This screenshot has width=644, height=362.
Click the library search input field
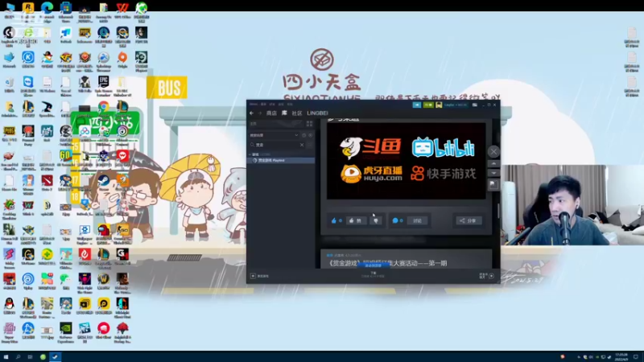pos(277,145)
